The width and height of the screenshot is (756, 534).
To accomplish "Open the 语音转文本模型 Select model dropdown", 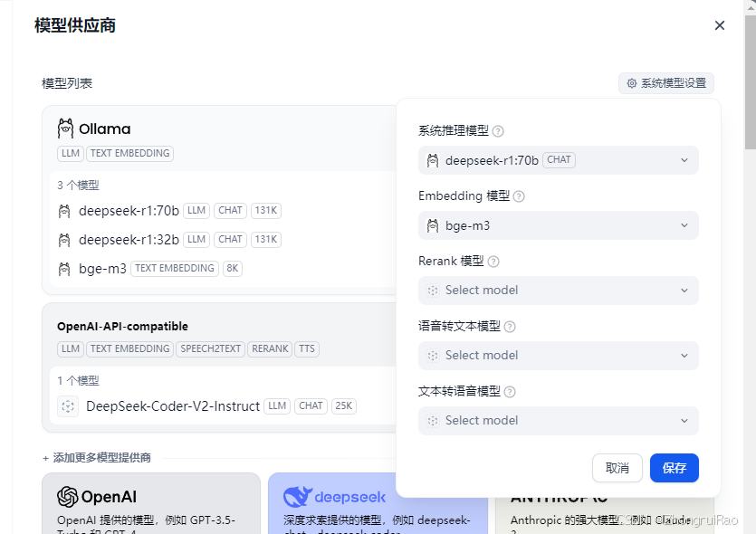I will (559, 355).
